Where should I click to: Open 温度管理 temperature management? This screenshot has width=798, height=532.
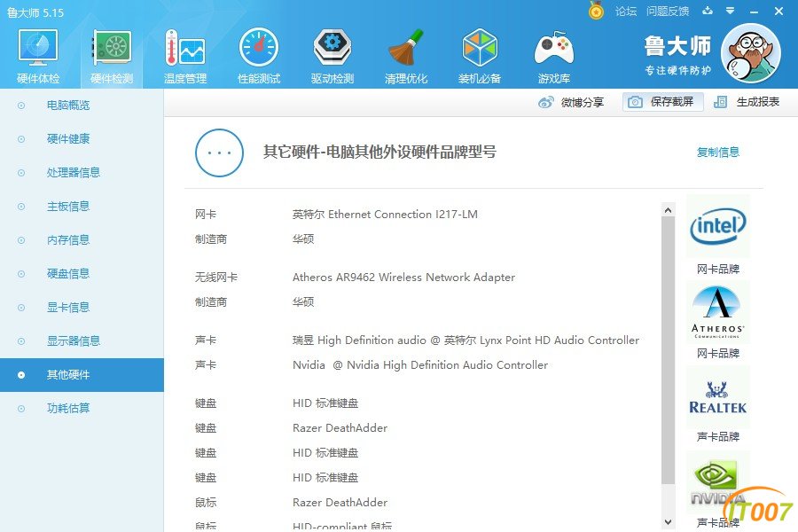coord(185,56)
